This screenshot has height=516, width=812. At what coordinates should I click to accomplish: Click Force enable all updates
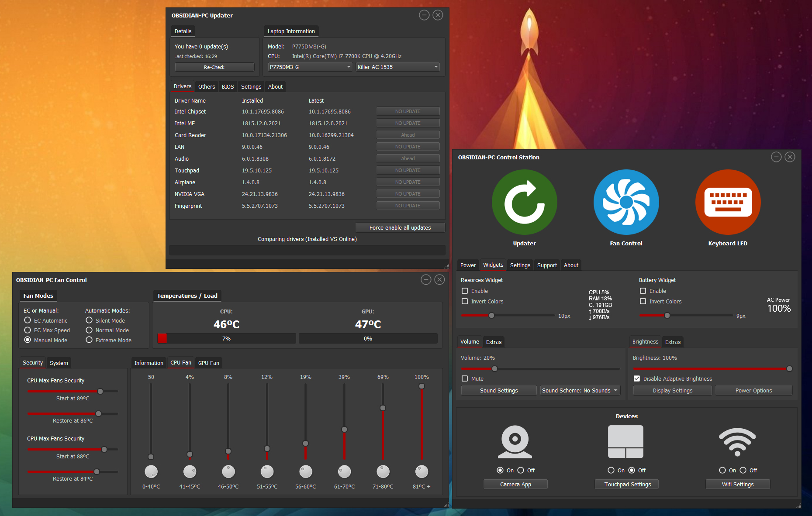400,227
